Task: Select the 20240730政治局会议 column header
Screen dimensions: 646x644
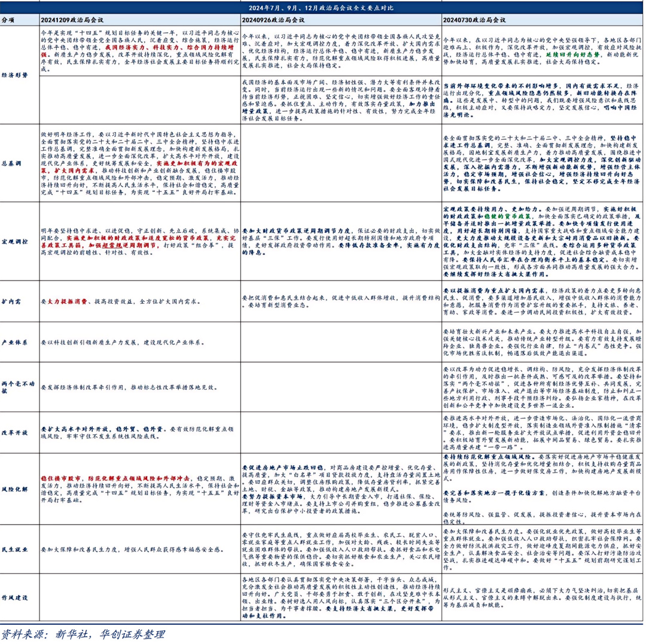Action: click(x=474, y=20)
